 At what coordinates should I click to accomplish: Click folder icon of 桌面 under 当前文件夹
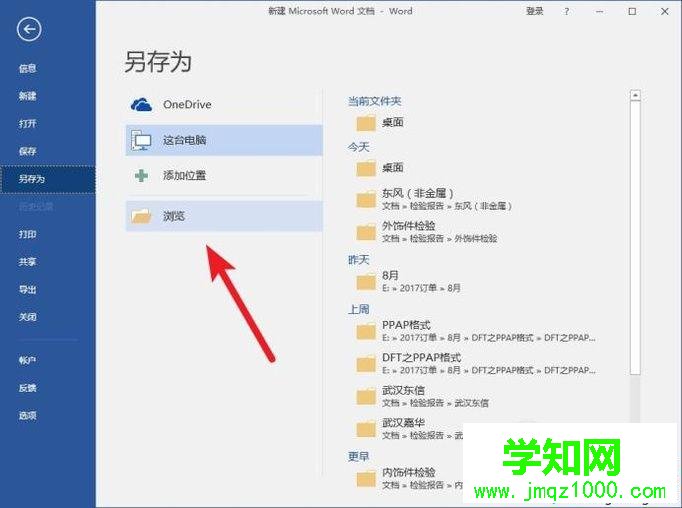click(x=366, y=123)
